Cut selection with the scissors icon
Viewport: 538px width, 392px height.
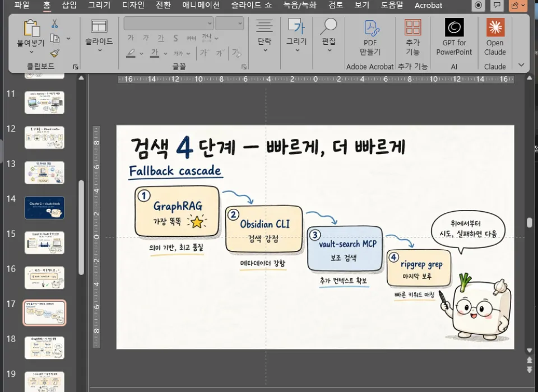pyautogui.click(x=54, y=24)
